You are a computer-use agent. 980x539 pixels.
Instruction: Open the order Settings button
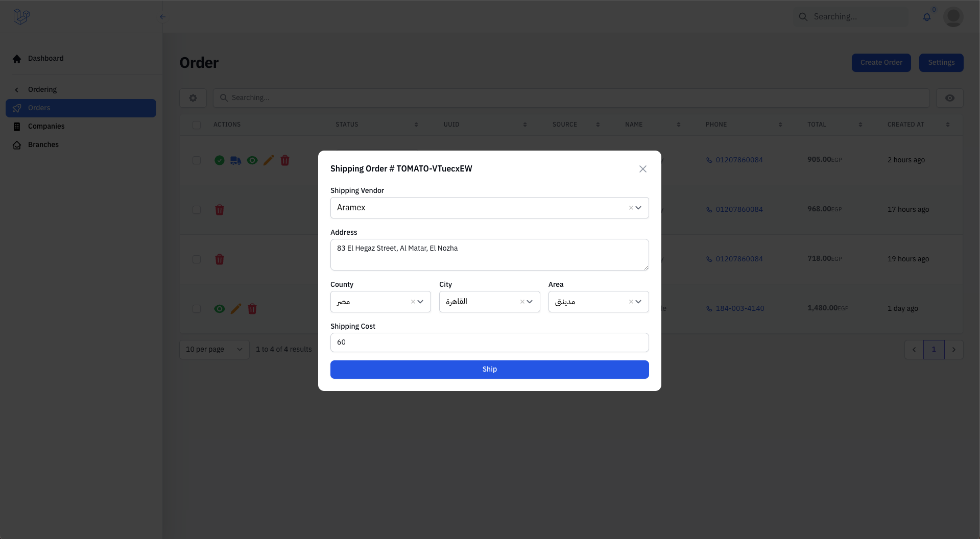pos(941,63)
